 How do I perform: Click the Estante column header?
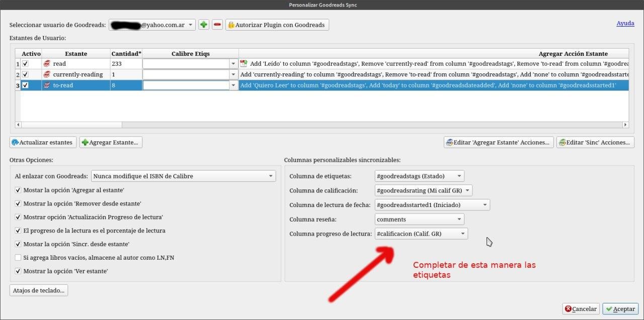click(76, 54)
